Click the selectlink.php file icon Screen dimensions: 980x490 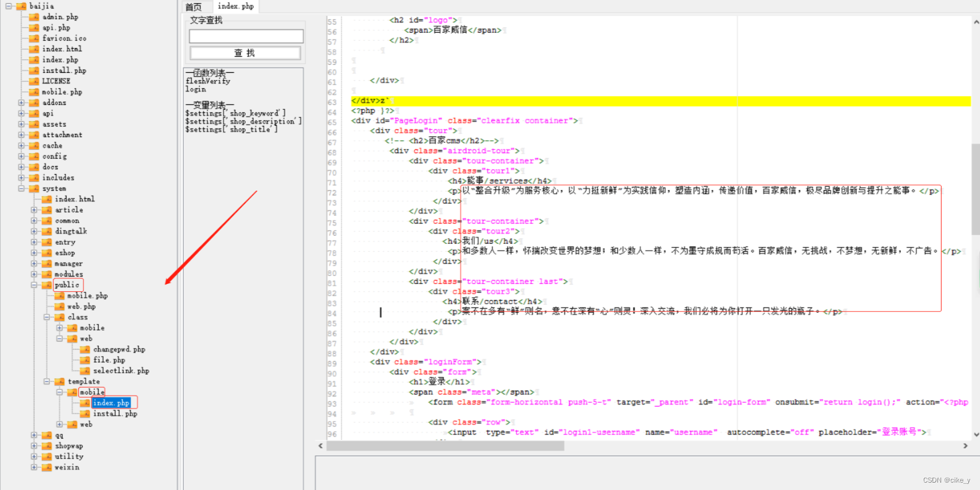85,371
